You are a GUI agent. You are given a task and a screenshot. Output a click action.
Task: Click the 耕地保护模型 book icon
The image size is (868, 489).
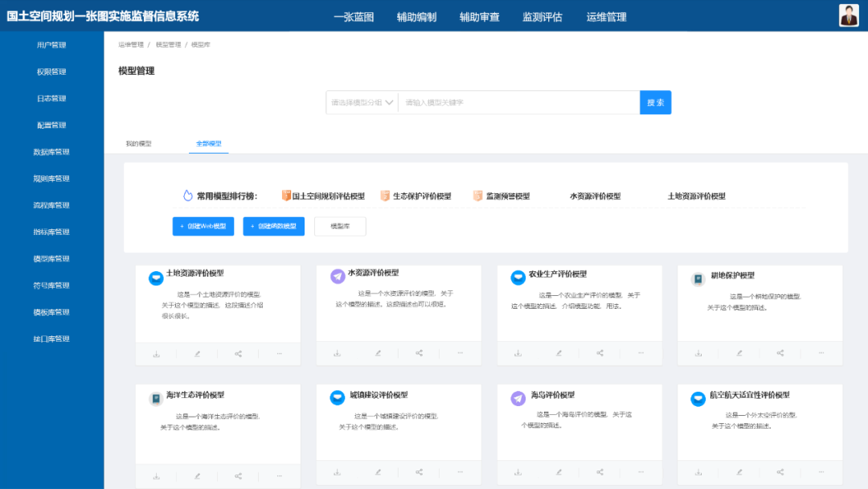(698, 279)
